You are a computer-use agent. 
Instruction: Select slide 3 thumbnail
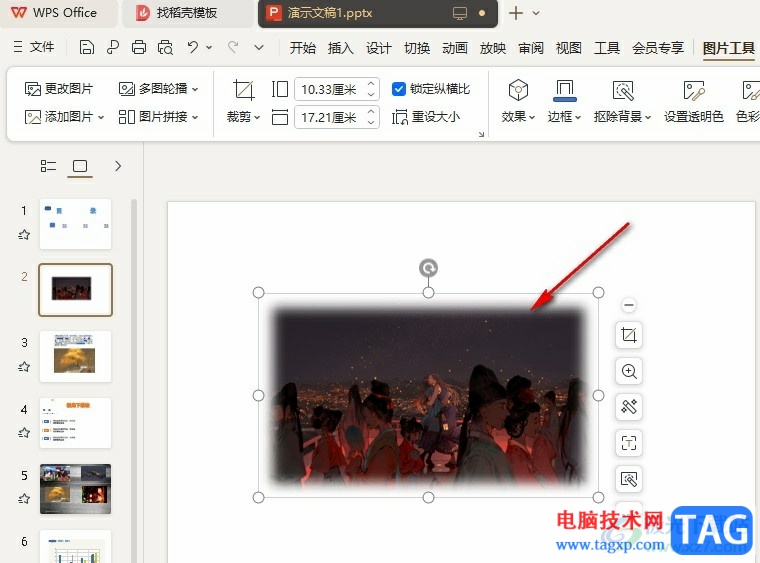(75, 357)
